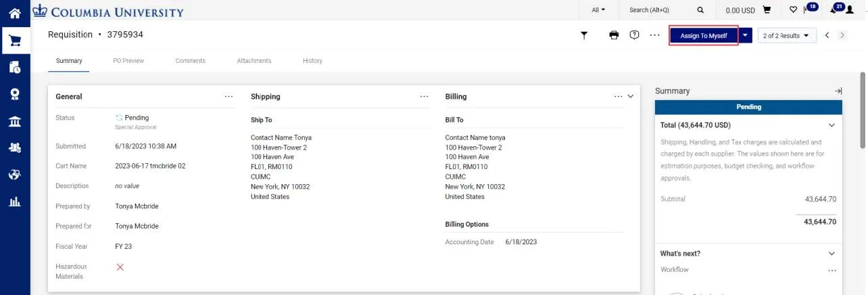Open the Accounts Payable bank icon
The image size is (868, 295).
coord(14,121)
